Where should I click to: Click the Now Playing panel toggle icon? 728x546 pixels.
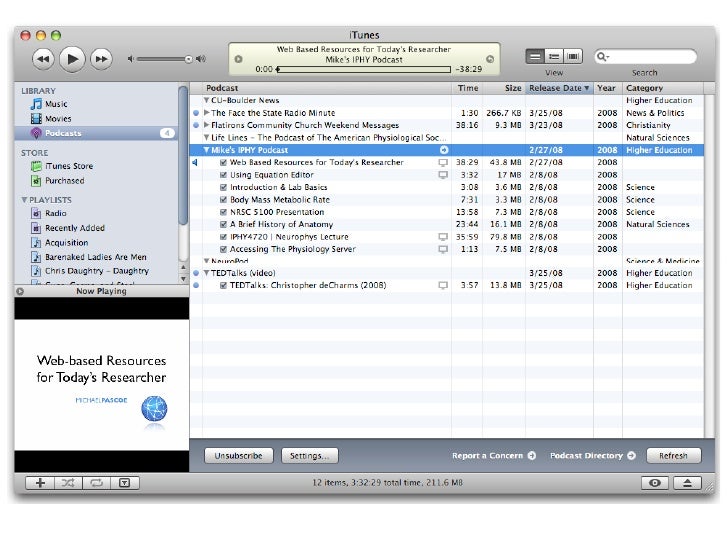click(x=20, y=292)
